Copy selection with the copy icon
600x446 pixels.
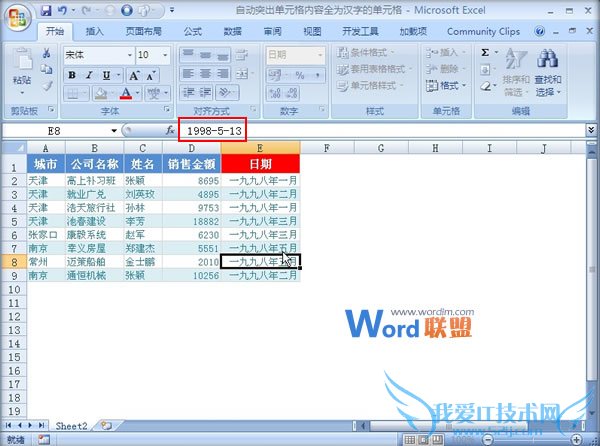46,69
